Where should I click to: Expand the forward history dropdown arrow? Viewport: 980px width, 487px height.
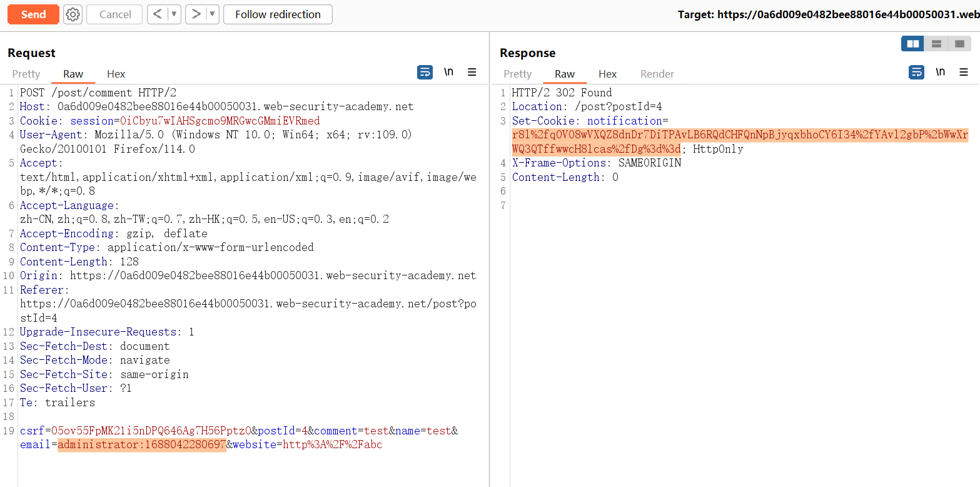point(212,14)
